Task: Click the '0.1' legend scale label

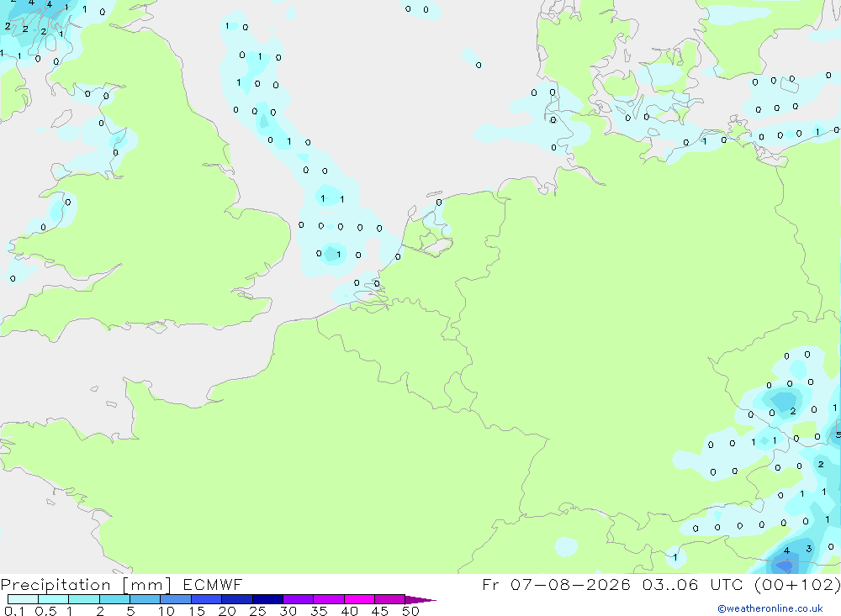Action: pyautogui.click(x=14, y=611)
